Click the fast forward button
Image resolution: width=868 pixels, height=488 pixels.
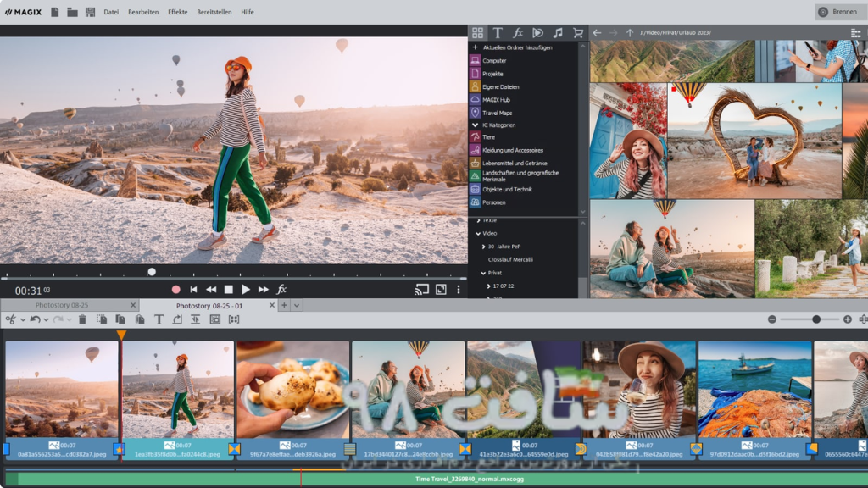tap(264, 290)
